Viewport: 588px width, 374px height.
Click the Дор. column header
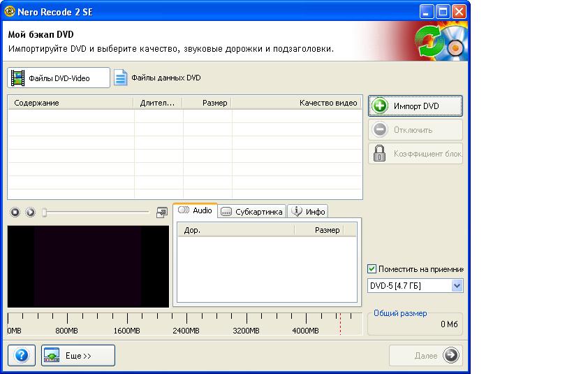236,230
